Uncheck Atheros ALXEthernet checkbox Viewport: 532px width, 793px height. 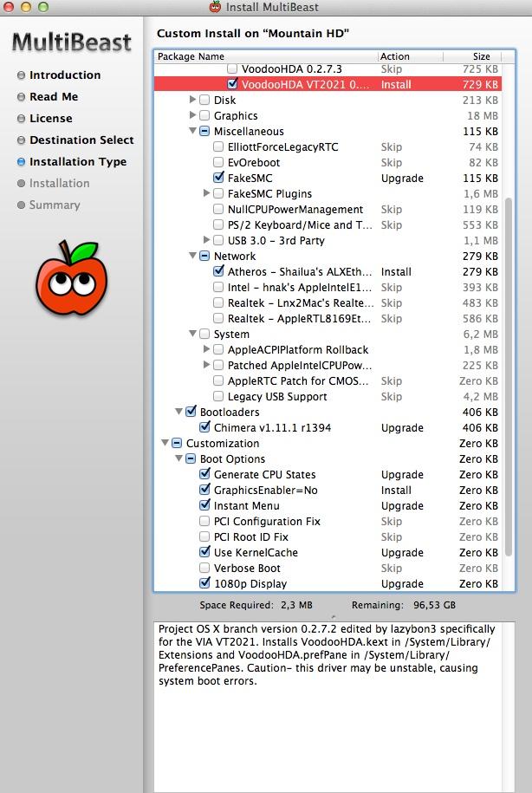[x=218, y=271]
